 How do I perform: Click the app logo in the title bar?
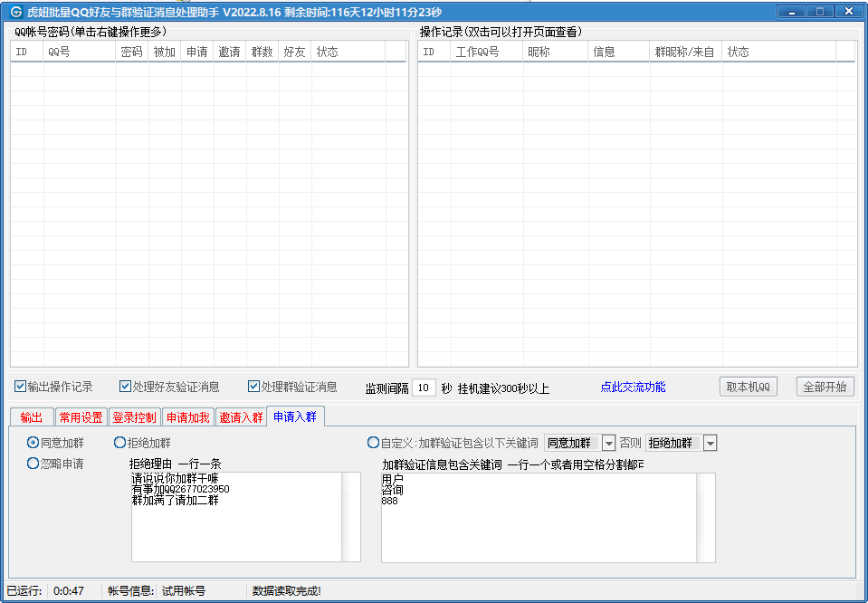tap(16, 12)
